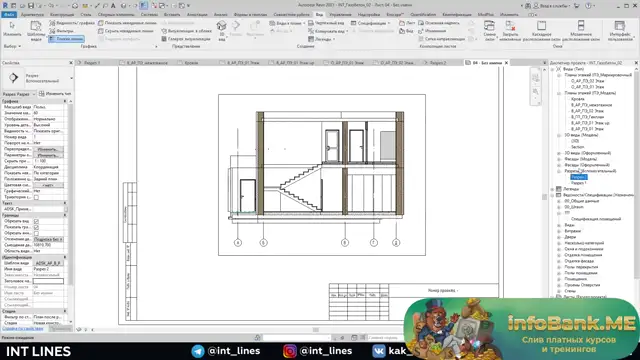Viewport: 640px width, 360px height.
Task: Open the User Interface ribbon icon
Action: click(x=620, y=30)
